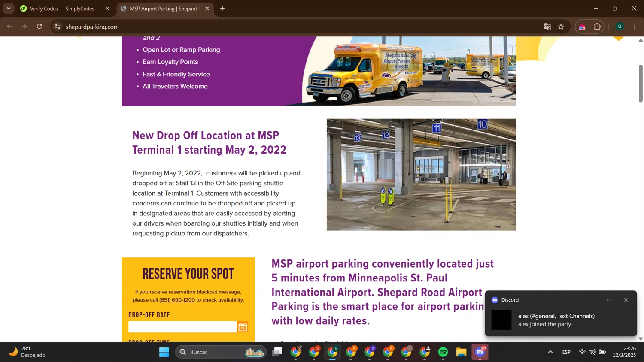Call the (651) 690-1200 phone link
644x362 pixels.
coord(177,300)
